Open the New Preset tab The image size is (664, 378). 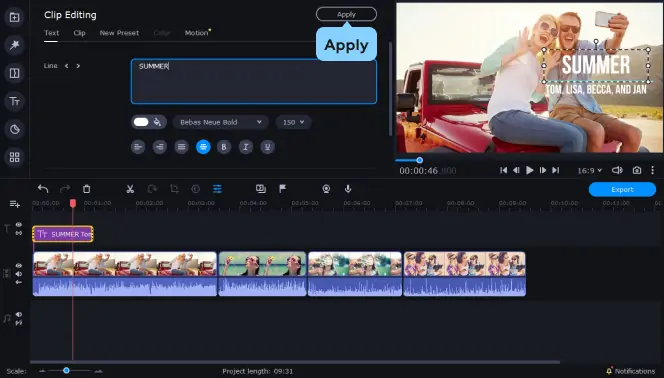click(x=119, y=33)
